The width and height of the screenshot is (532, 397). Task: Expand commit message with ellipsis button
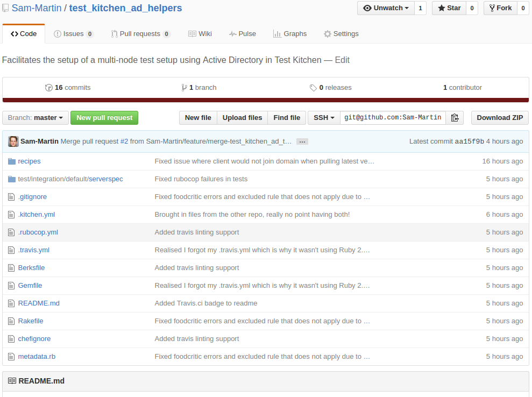point(302,141)
